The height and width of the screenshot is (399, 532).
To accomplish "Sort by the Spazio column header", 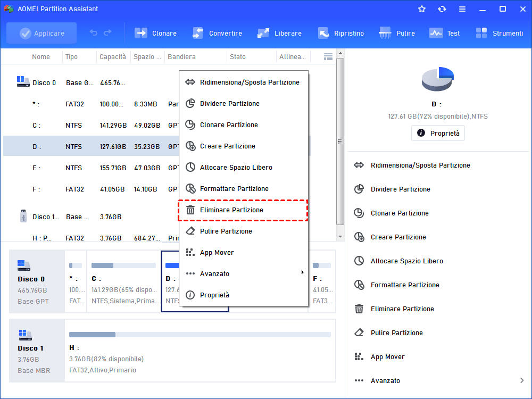I will pyautogui.click(x=147, y=57).
